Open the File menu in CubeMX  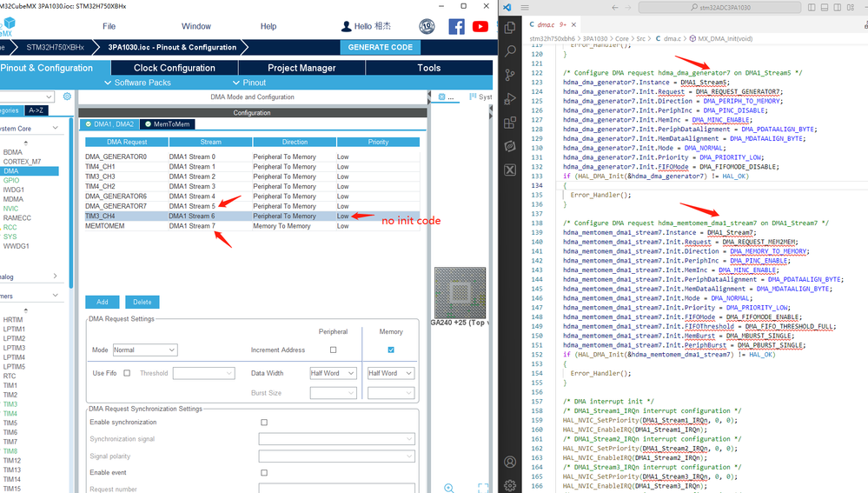109,26
